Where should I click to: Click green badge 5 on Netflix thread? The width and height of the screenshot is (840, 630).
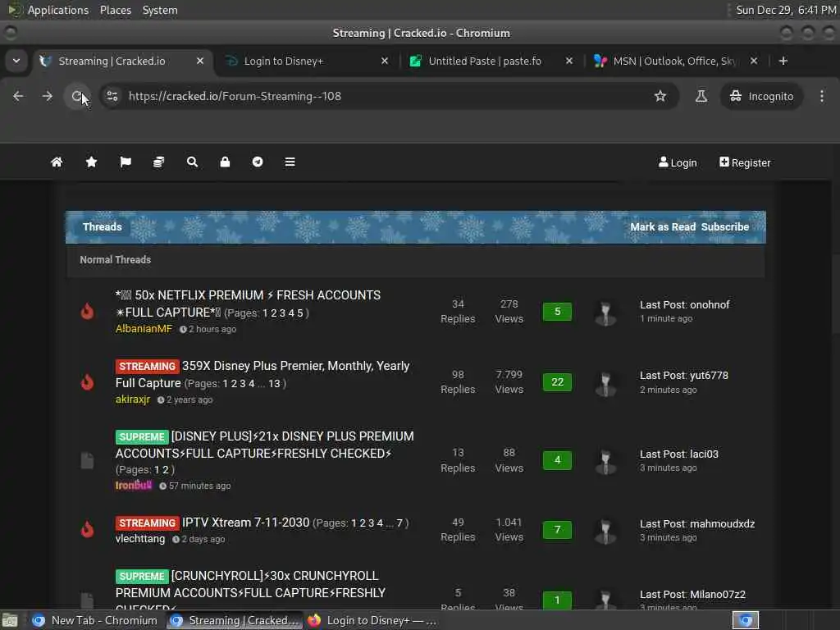point(557,311)
